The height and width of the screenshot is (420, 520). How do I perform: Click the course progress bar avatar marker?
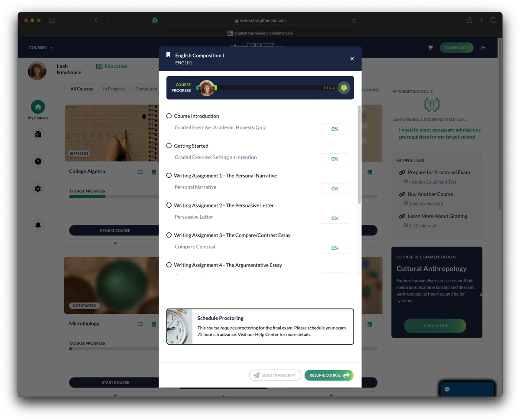pyautogui.click(x=207, y=88)
